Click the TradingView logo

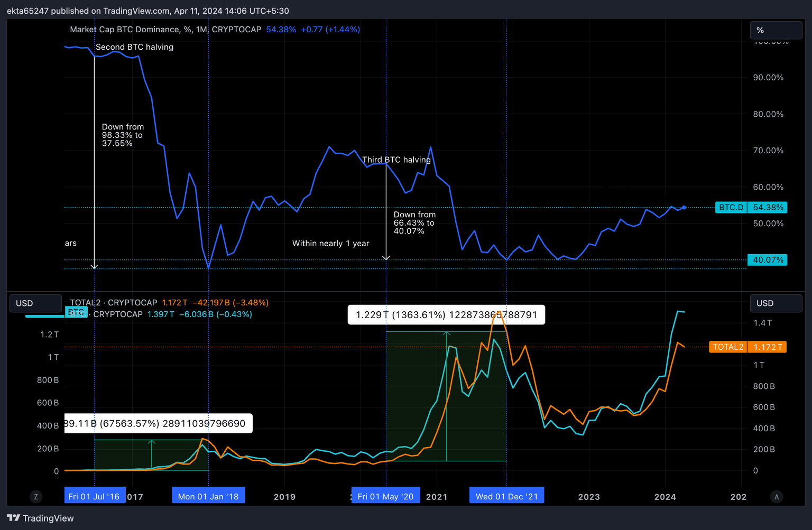[x=40, y=518]
